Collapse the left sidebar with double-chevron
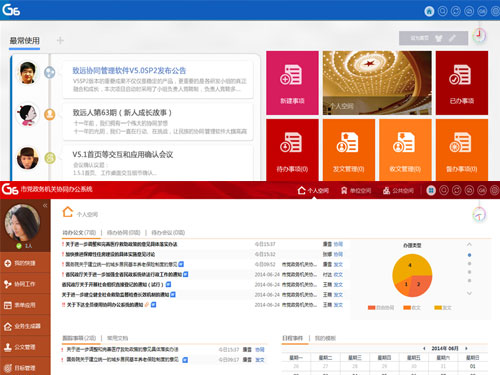The image size is (500, 375). [x=45, y=206]
